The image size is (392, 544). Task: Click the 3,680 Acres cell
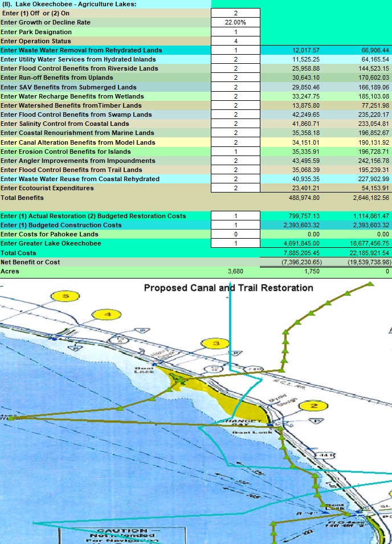tap(235, 271)
